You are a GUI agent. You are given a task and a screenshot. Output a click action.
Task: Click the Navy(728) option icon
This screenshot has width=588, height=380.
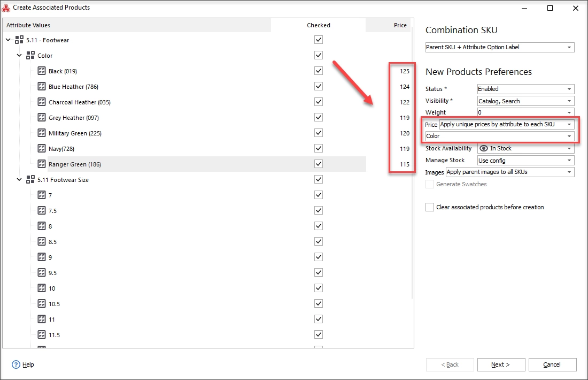point(42,148)
